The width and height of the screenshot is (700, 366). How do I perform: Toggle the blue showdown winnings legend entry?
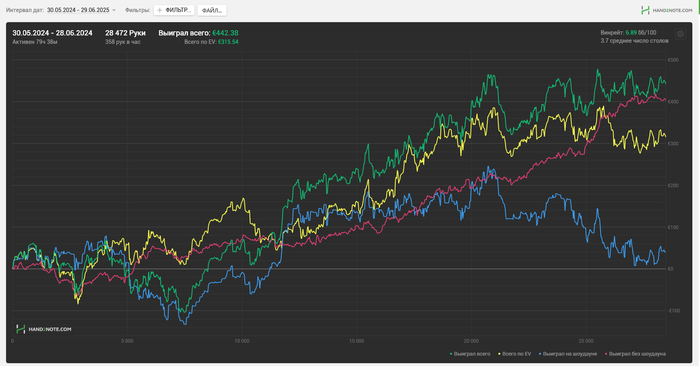coord(567,354)
